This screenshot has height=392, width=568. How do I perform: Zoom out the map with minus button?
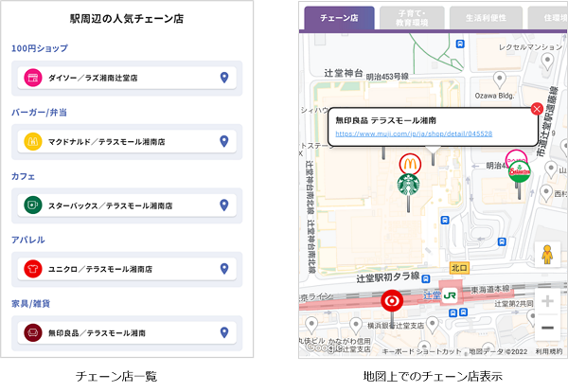click(547, 328)
